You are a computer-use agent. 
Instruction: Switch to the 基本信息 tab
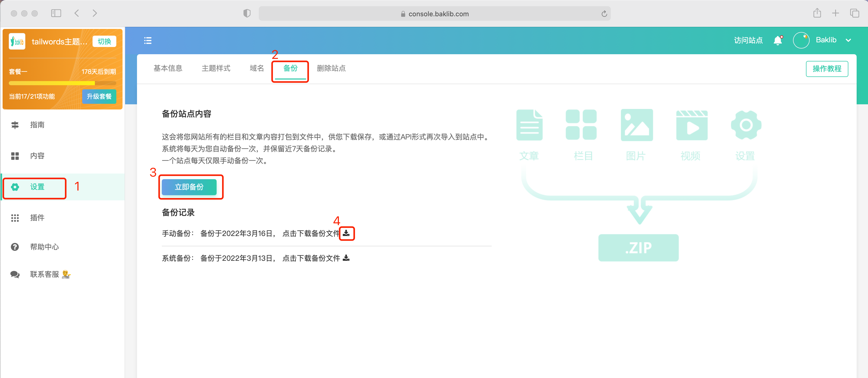click(168, 68)
